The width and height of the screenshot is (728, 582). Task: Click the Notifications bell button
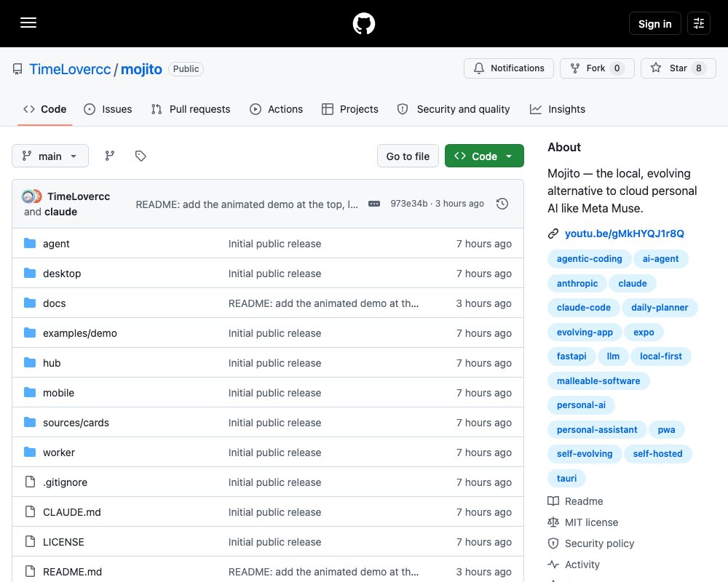point(508,68)
